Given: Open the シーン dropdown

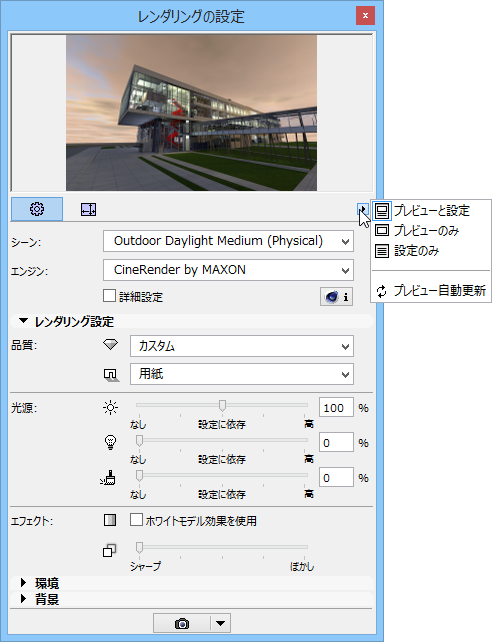Looking at the screenshot, I should coord(228,241).
